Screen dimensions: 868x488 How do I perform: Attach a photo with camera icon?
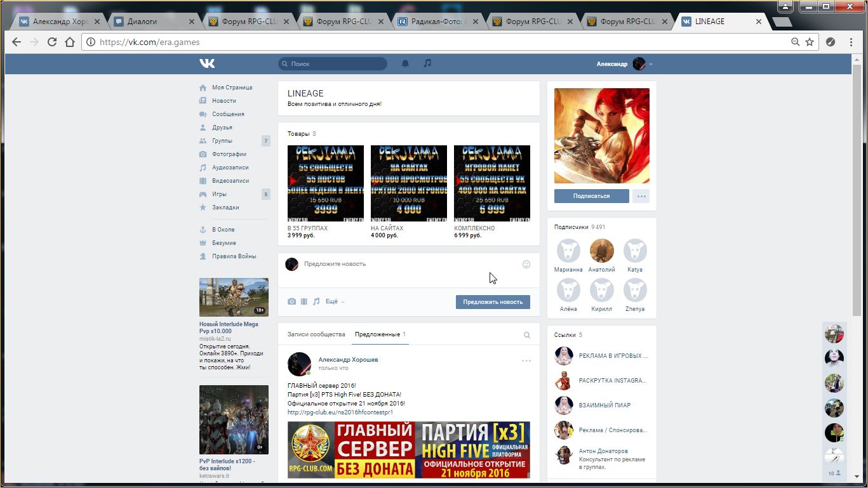pos(291,301)
